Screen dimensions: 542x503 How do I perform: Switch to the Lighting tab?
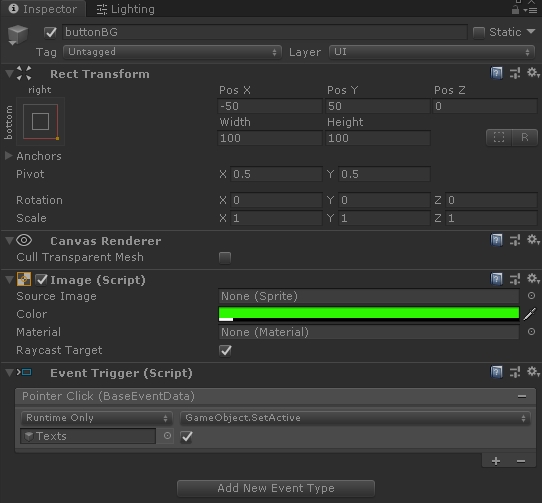125,9
